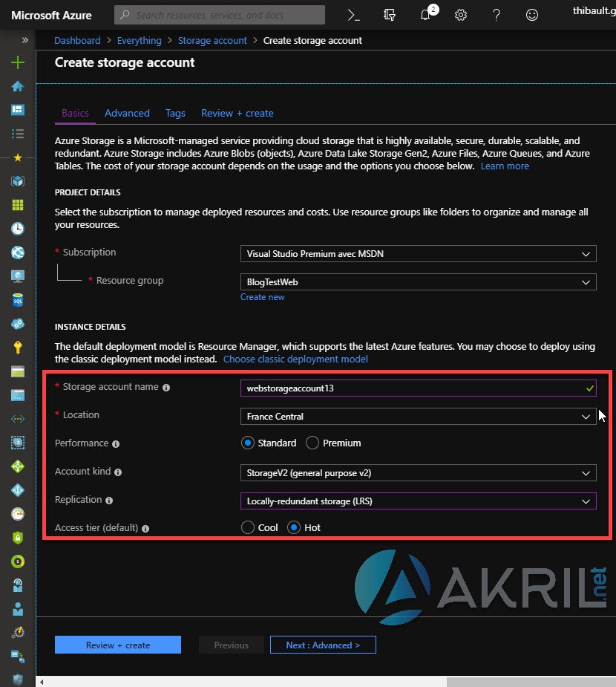Show info tooltip for Replication
The image size is (616, 687).
(109, 501)
